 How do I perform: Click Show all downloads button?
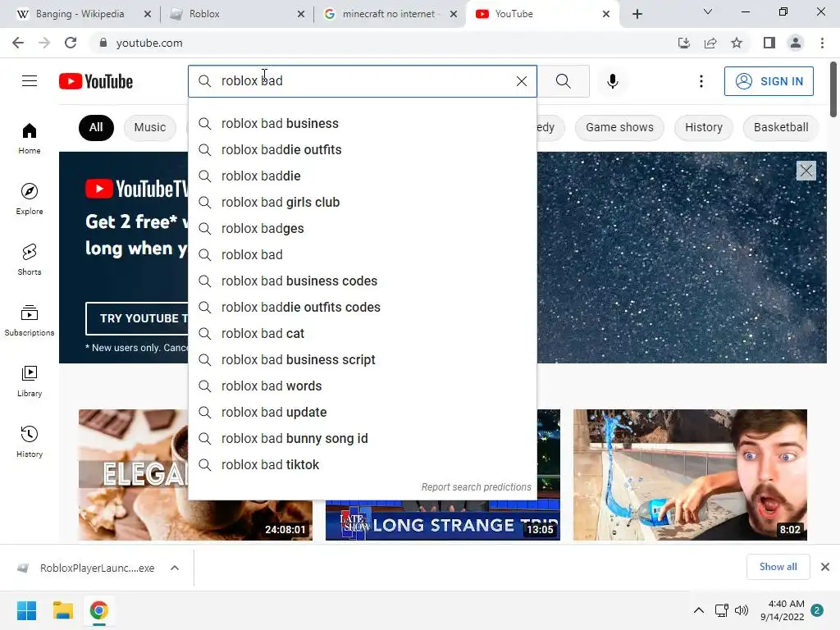point(778,567)
